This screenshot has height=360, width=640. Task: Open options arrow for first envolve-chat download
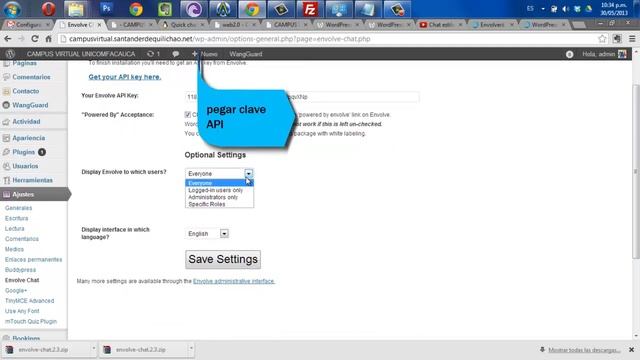[x=93, y=349]
